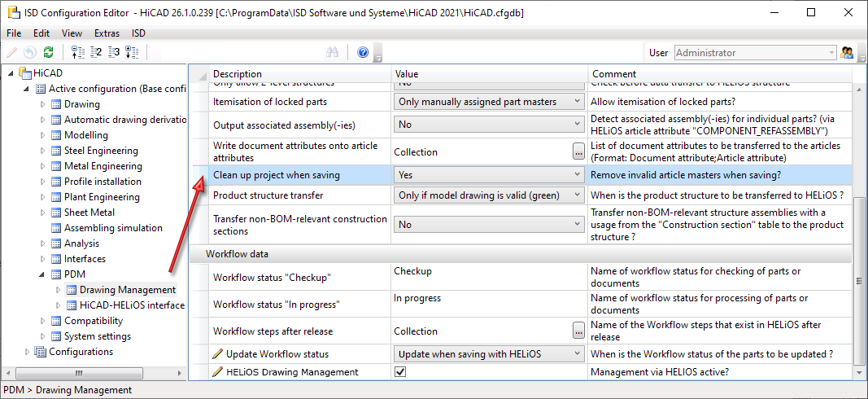Open help with the blue question-mark icon
The height and width of the screenshot is (399, 868).
(x=363, y=53)
